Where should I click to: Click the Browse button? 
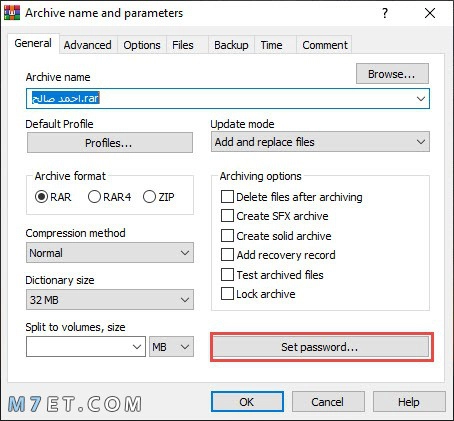coord(392,74)
